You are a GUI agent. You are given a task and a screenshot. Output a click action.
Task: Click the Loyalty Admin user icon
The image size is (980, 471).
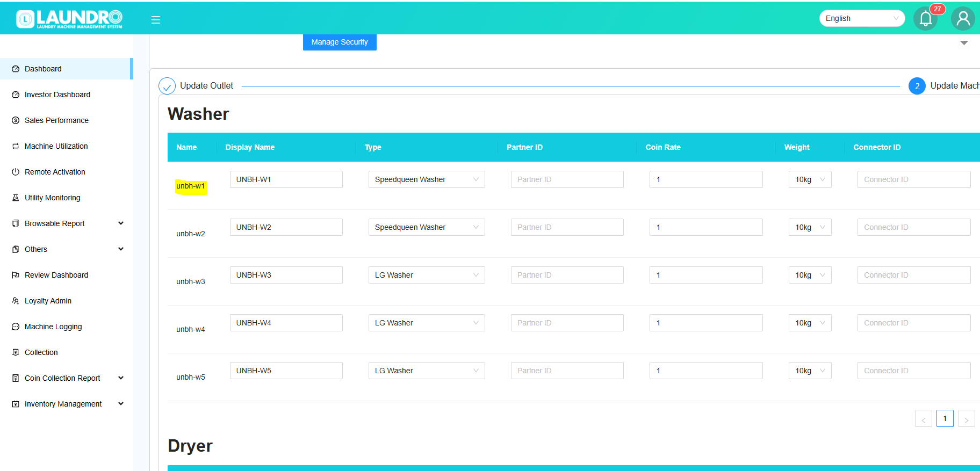coord(16,301)
